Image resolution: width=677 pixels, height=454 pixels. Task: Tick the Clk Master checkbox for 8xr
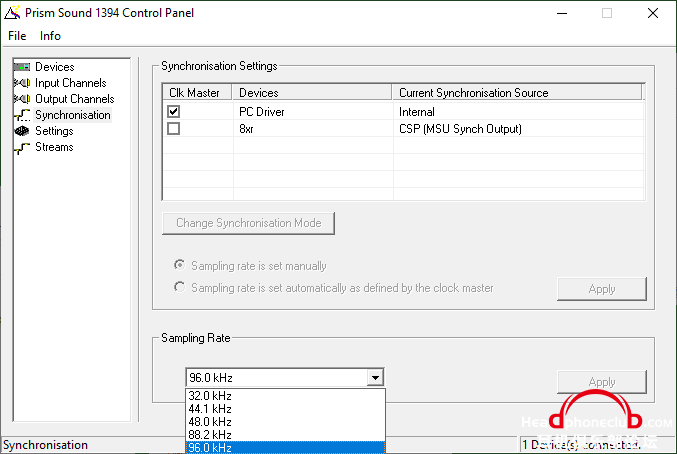point(174,129)
